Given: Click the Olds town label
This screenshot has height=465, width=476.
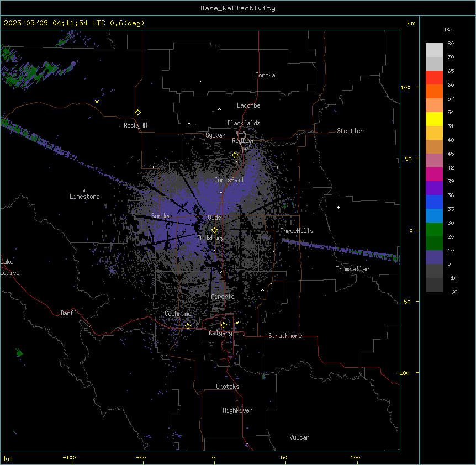Looking at the screenshot, I should 214,218.
